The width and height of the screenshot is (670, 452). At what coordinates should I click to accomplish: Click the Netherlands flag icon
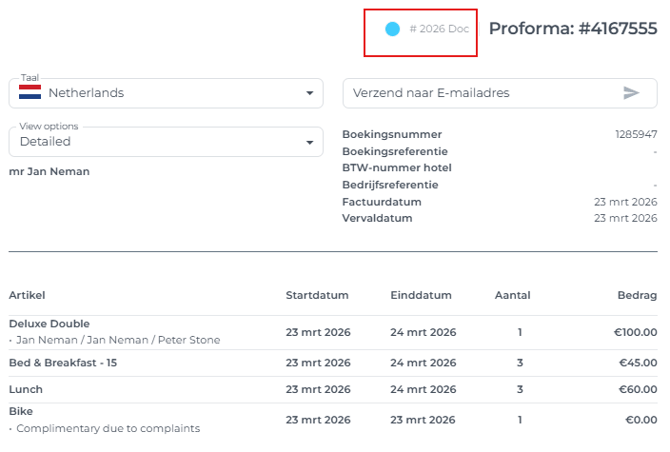coord(30,93)
